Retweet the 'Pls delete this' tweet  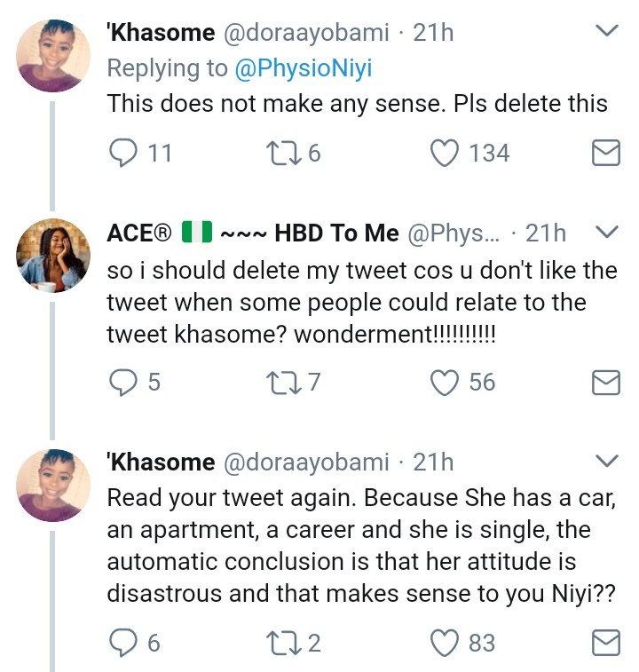click(284, 154)
